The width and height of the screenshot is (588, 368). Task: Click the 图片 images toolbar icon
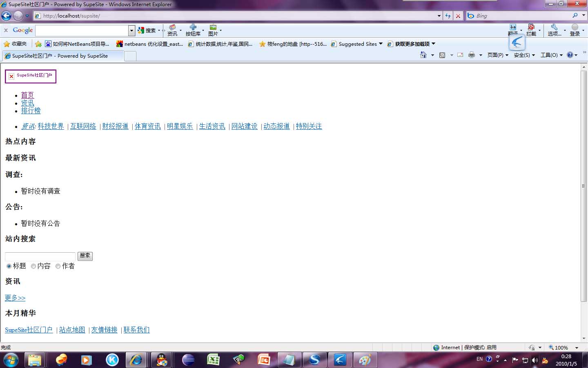coord(213,30)
